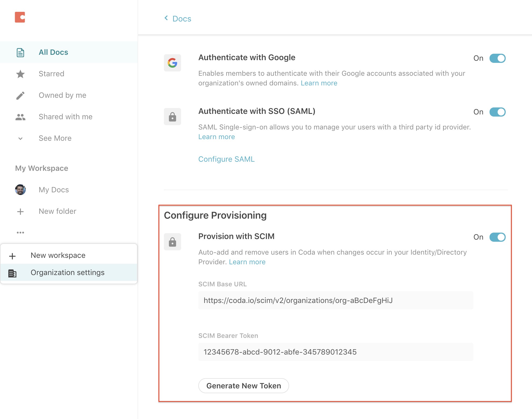Click the Starred sidebar icon
Image resolution: width=532 pixels, height=419 pixels.
(20, 74)
